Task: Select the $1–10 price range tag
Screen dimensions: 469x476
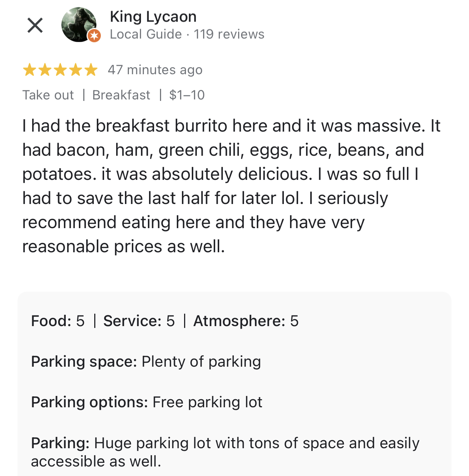Action: point(187,95)
